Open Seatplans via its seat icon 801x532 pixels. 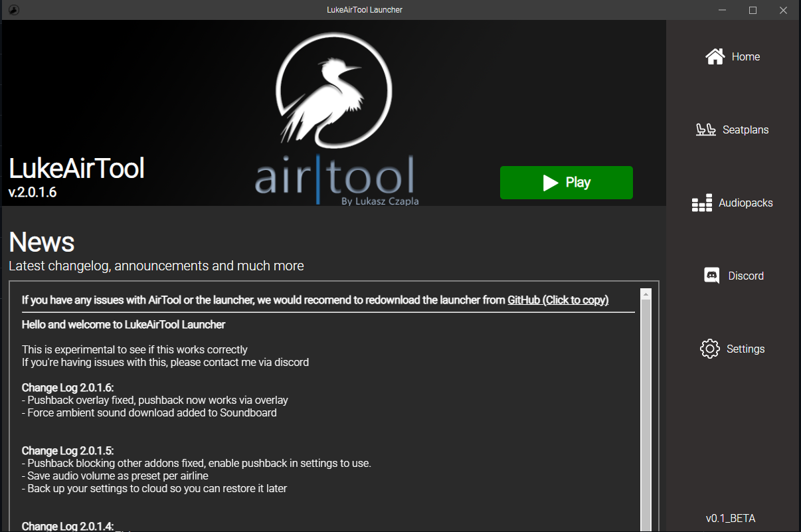tap(705, 130)
